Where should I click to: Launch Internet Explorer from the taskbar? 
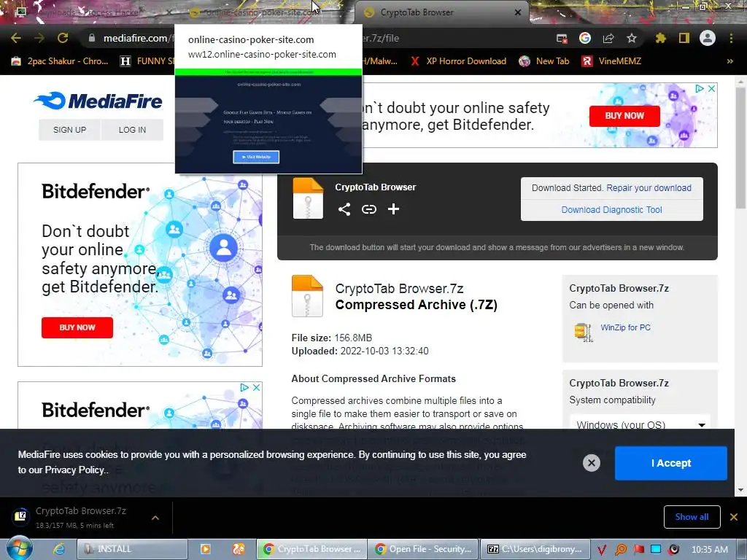coord(59,549)
